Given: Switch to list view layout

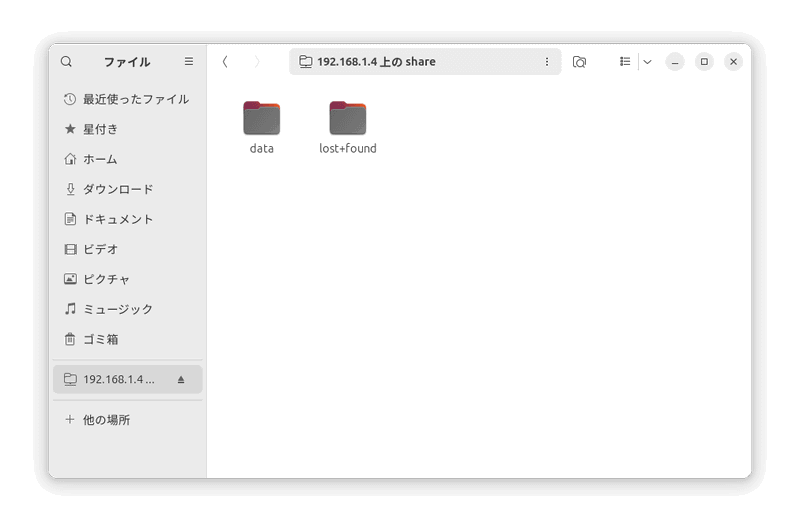Looking at the screenshot, I should 625,62.
